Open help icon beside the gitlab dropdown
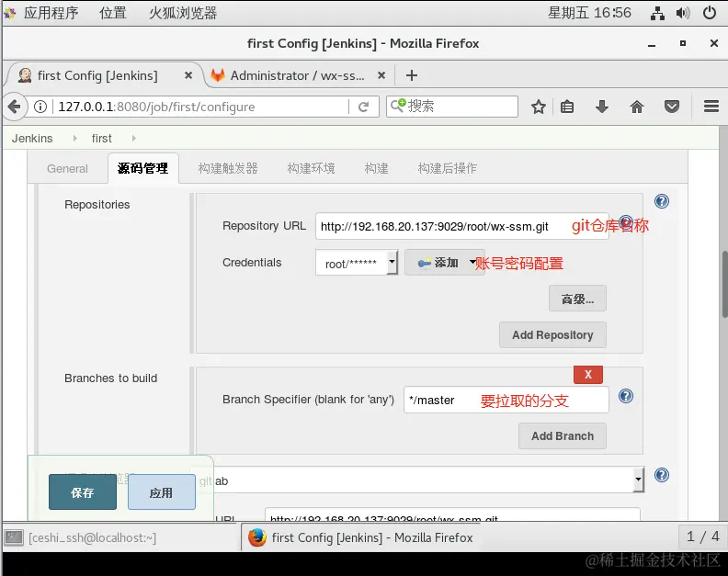728x576 pixels. click(661, 475)
